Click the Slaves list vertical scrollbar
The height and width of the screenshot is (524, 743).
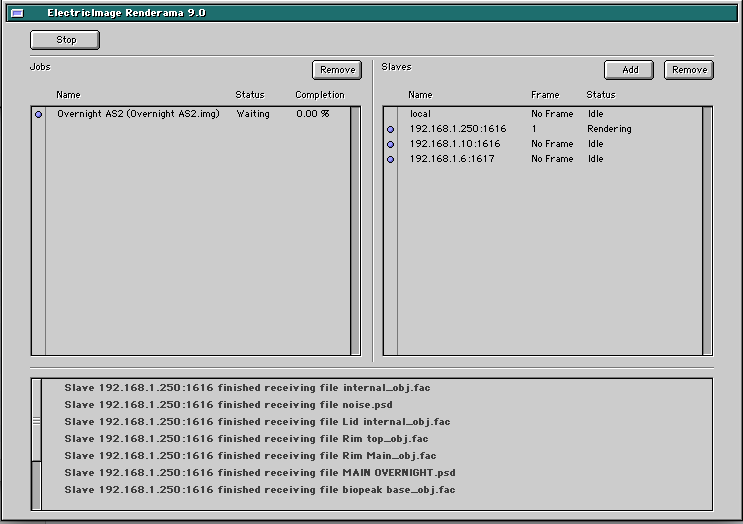tap(707, 230)
